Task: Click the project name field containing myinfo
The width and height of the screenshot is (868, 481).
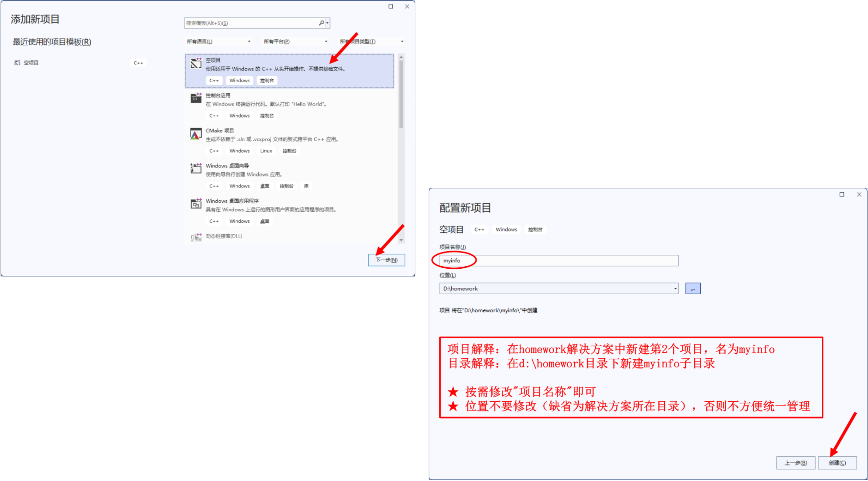Action: (x=559, y=260)
